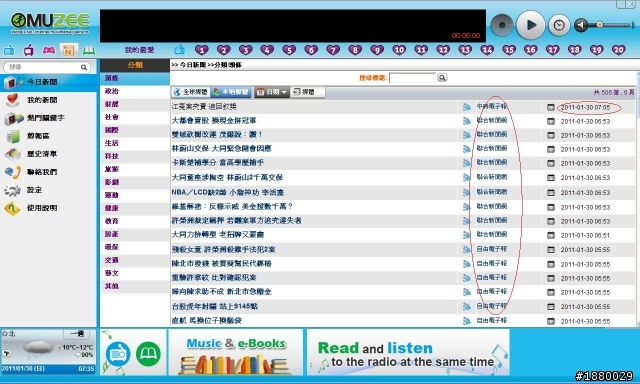
Task: Switch to the 全球媒體 tab
Action: tap(190, 92)
